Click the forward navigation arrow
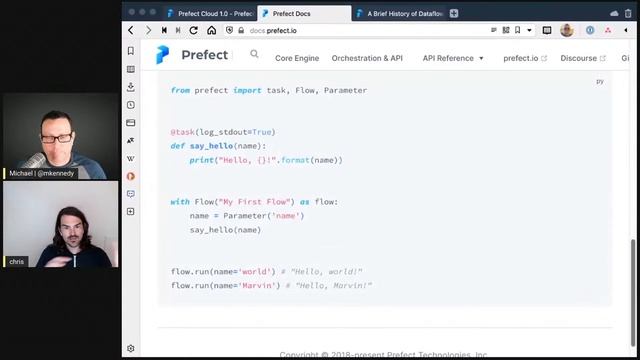640x360 pixels. [148, 30]
